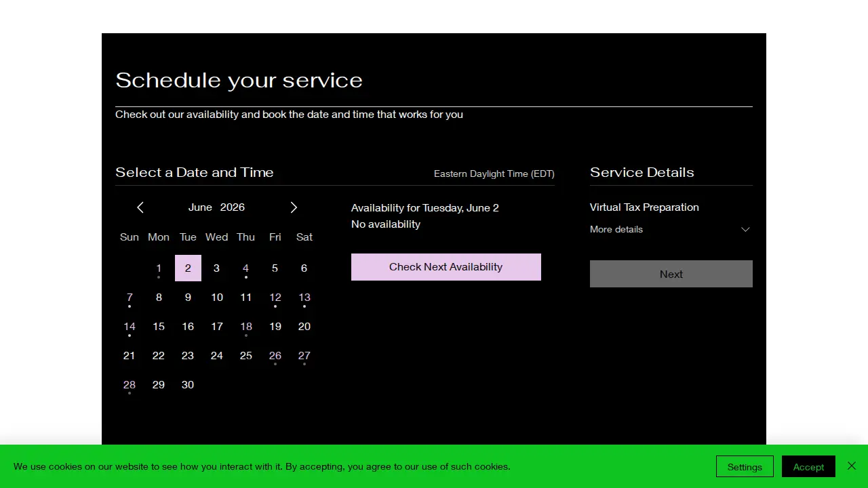The width and height of the screenshot is (868, 488).
Task: Select June 5 date
Action: point(275,268)
